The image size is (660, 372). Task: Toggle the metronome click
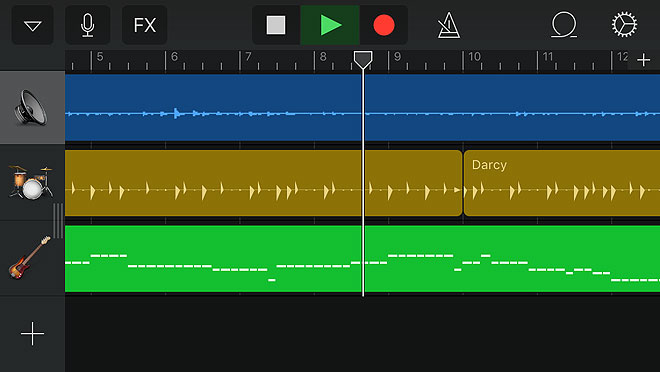(449, 25)
